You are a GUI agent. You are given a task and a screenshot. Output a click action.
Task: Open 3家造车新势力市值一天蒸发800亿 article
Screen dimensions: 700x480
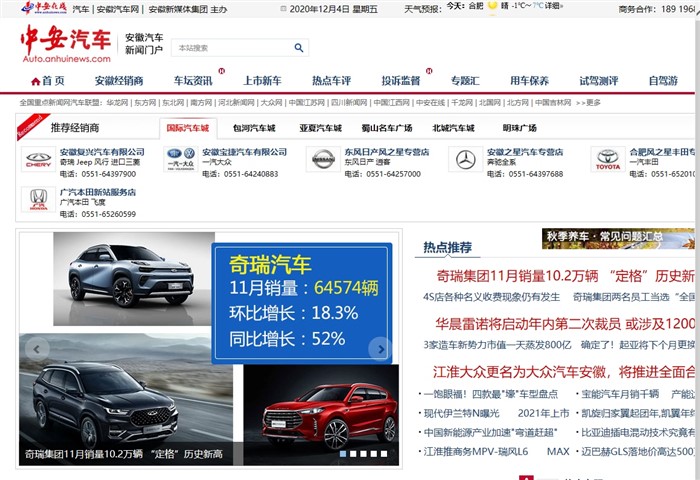[497, 345]
